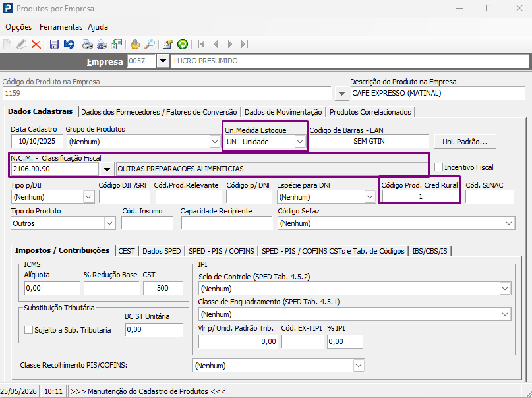Click the Produtos por Empresa app icon in title bar
The image size is (532, 398).
click(x=8, y=8)
